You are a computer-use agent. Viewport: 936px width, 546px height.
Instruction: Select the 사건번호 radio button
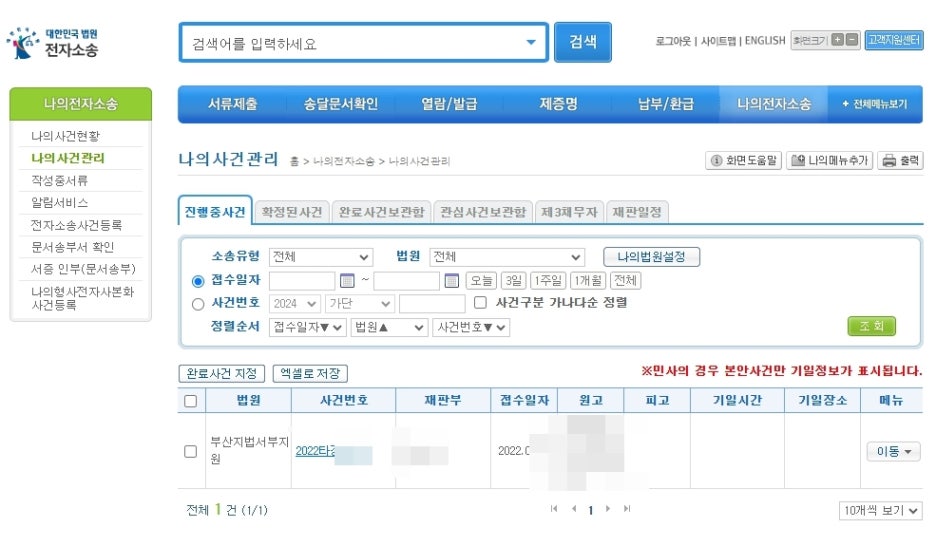(198, 304)
